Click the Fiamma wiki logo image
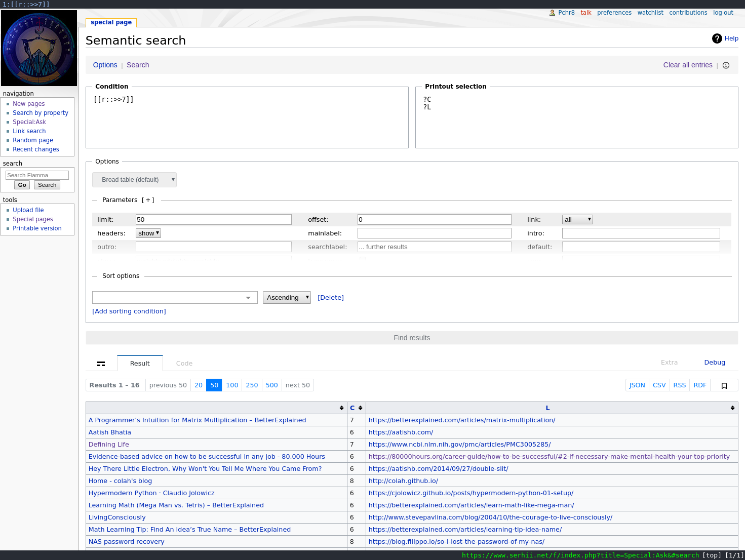The height and width of the screenshot is (560, 745). (x=39, y=48)
